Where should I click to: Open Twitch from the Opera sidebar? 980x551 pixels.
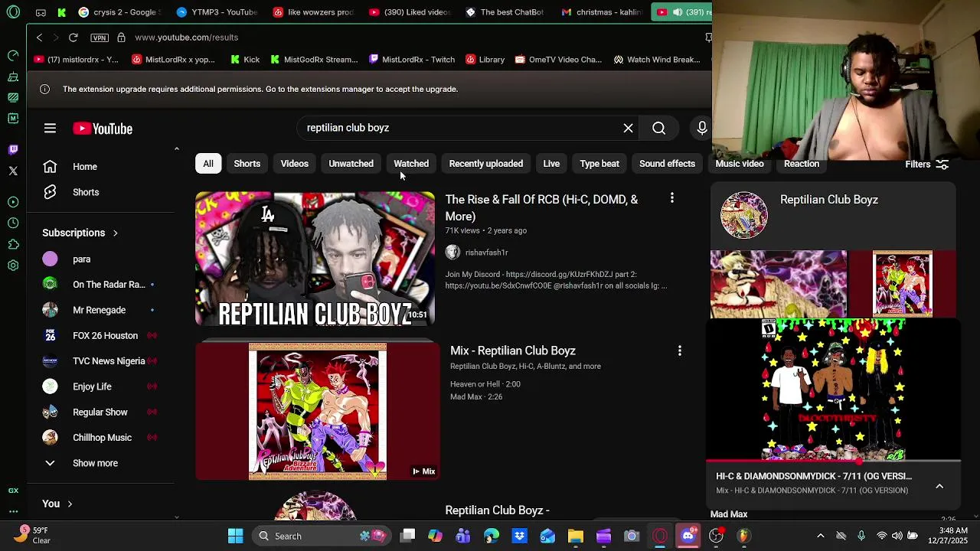[x=13, y=149]
